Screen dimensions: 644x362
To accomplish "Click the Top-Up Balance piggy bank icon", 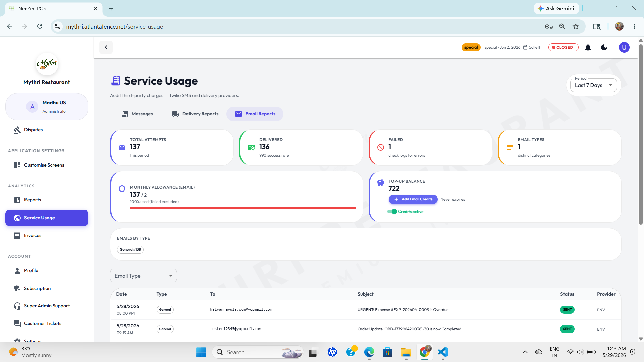I will tap(380, 183).
